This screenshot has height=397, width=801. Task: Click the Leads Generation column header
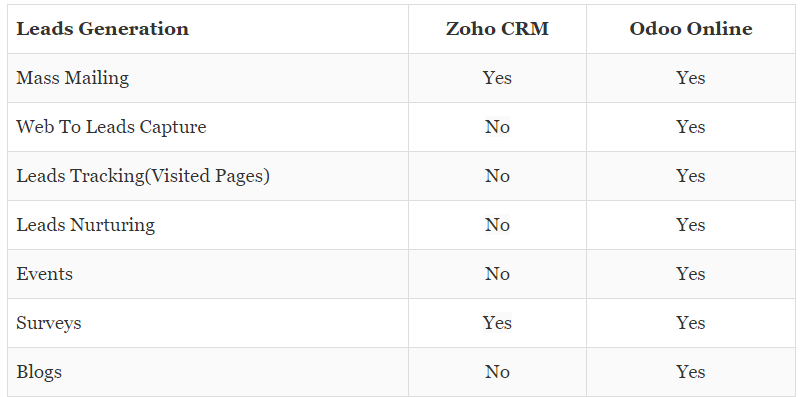(x=103, y=29)
